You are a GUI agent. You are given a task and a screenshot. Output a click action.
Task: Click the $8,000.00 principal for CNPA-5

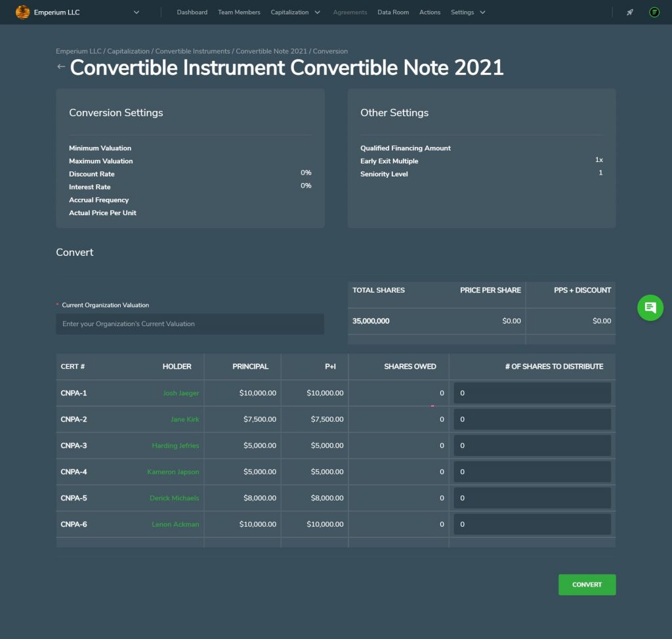pos(260,498)
